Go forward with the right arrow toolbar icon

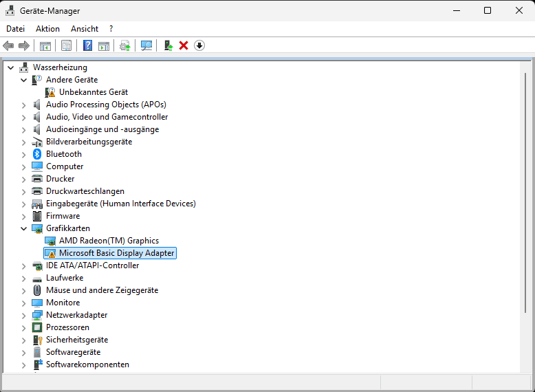(24, 45)
